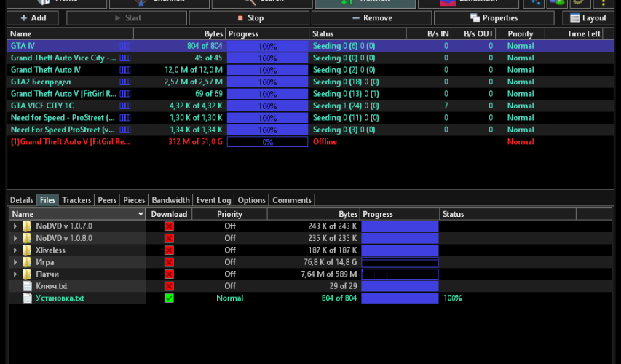Enable download for Ключ.txt
Screen dimensions: 621x364
click(169, 286)
